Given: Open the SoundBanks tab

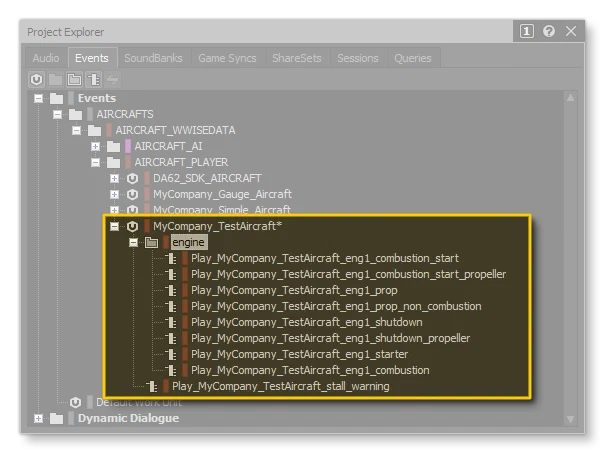Looking at the screenshot, I should [x=153, y=58].
